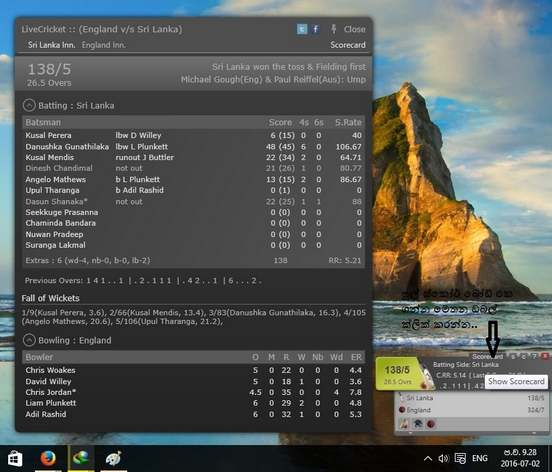Image resolution: width=552 pixels, height=472 pixels.
Task: Share the score via the Twitter icon
Action: 302,29
